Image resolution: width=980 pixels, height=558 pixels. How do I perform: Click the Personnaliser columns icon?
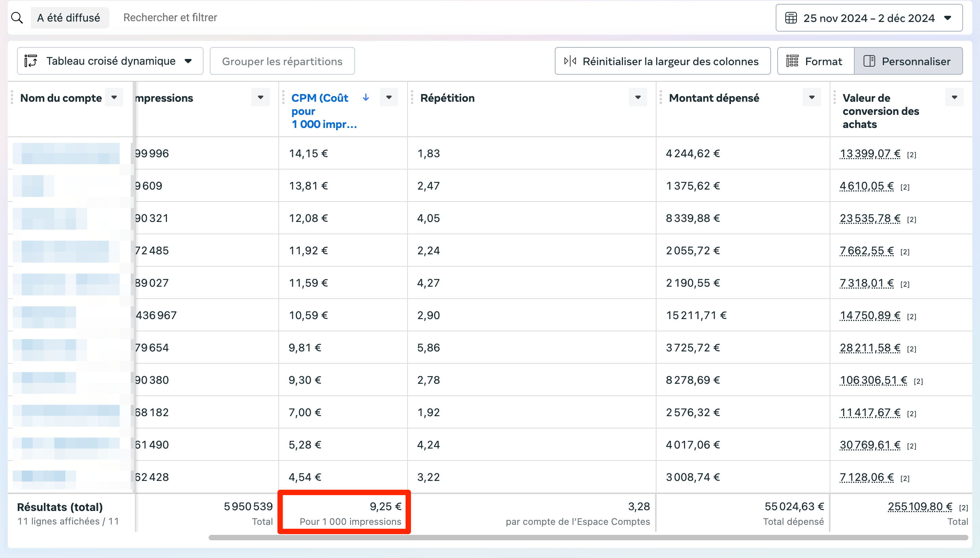point(869,61)
